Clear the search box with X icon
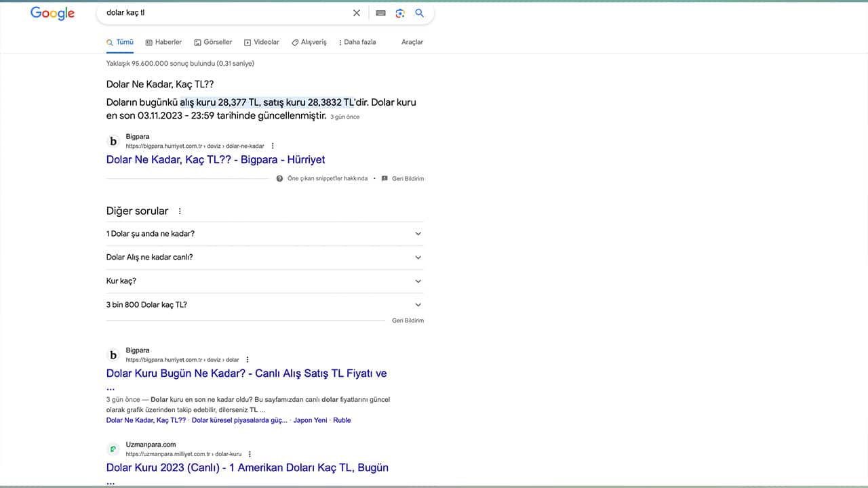Viewport: 868px width, 488px height. pyautogui.click(x=357, y=13)
